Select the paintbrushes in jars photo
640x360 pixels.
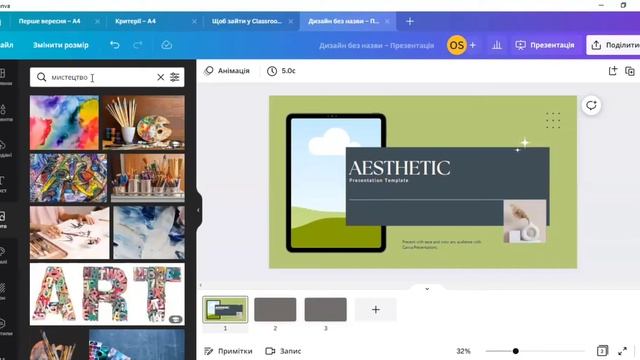(147, 178)
